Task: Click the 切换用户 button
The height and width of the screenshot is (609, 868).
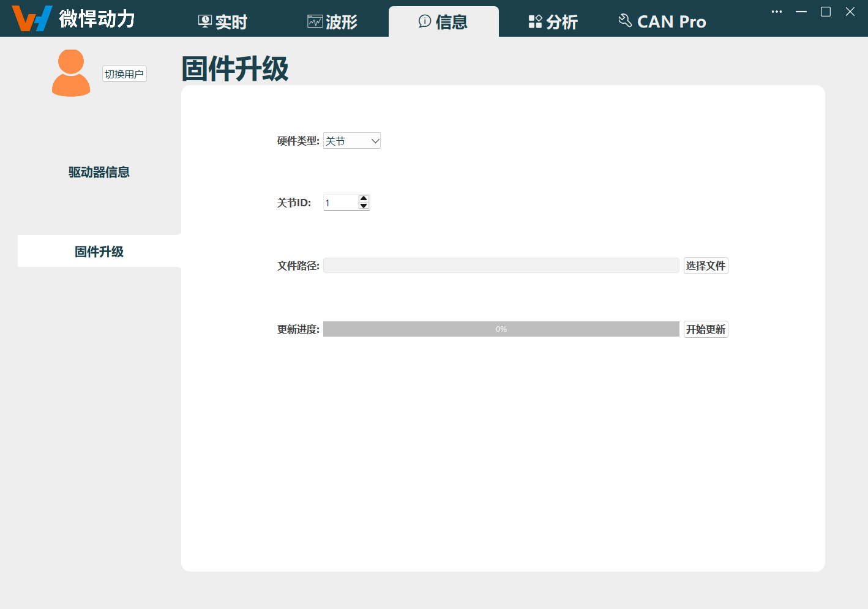Action: point(124,73)
